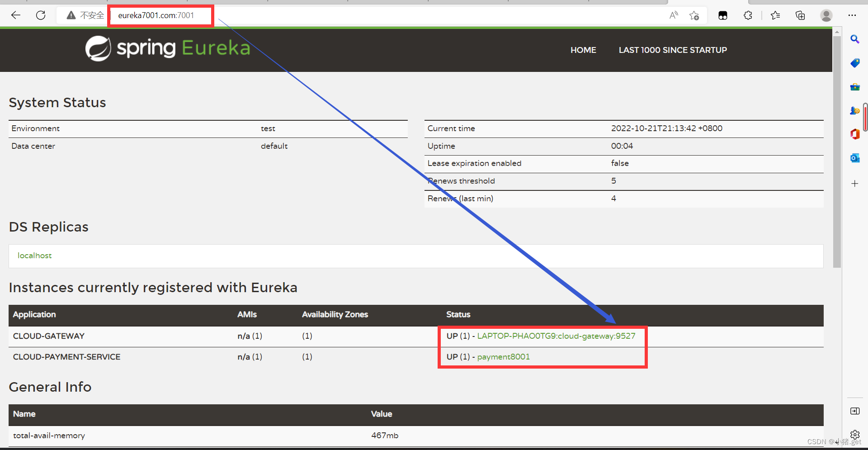Open sidebar settings gear
This screenshot has height=450, width=868.
click(x=855, y=435)
